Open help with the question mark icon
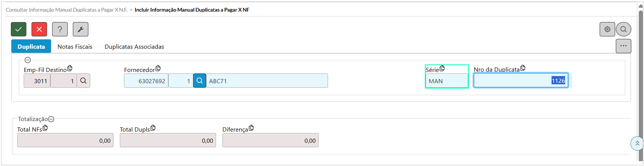The width and height of the screenshot is (644, 166). (60, 29)
